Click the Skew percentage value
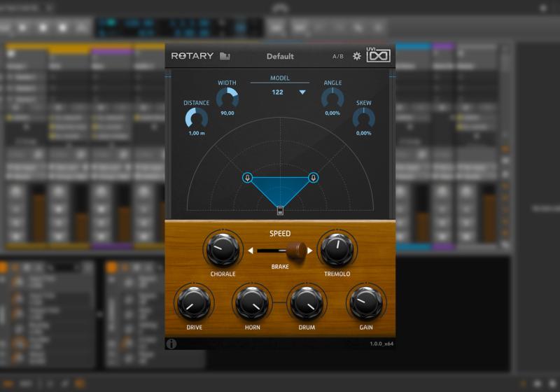This screenshot has width=560, height=392. [363, 133]
